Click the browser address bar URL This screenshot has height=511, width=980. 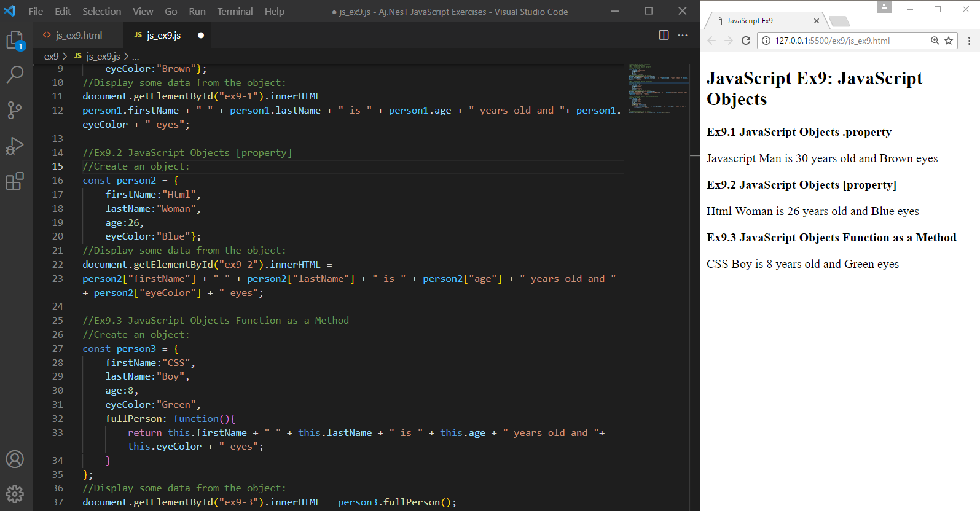[832, 41]
